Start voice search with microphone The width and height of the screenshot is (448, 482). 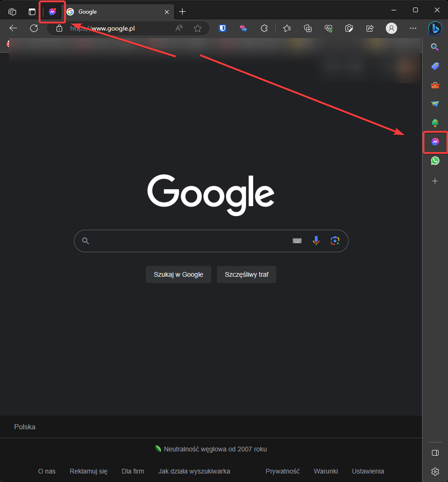coord(316,241)
